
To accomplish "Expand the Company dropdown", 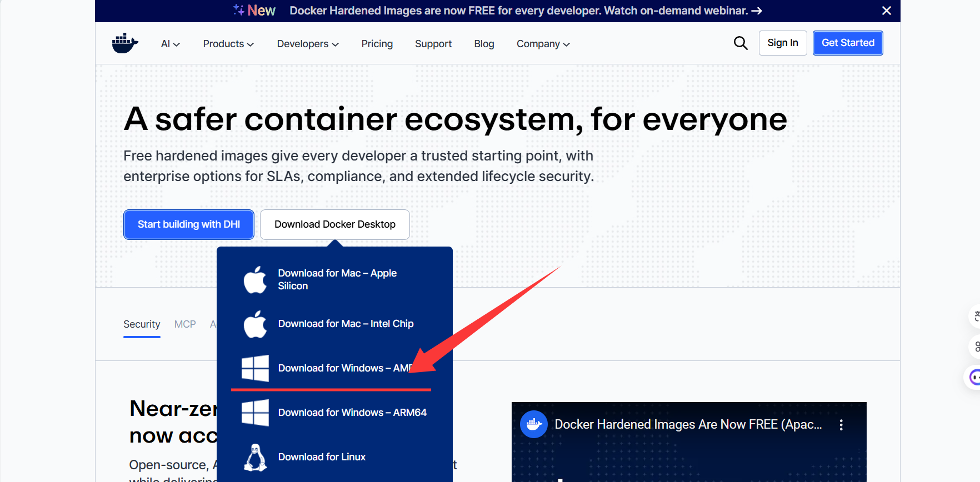I will point(543,44).
